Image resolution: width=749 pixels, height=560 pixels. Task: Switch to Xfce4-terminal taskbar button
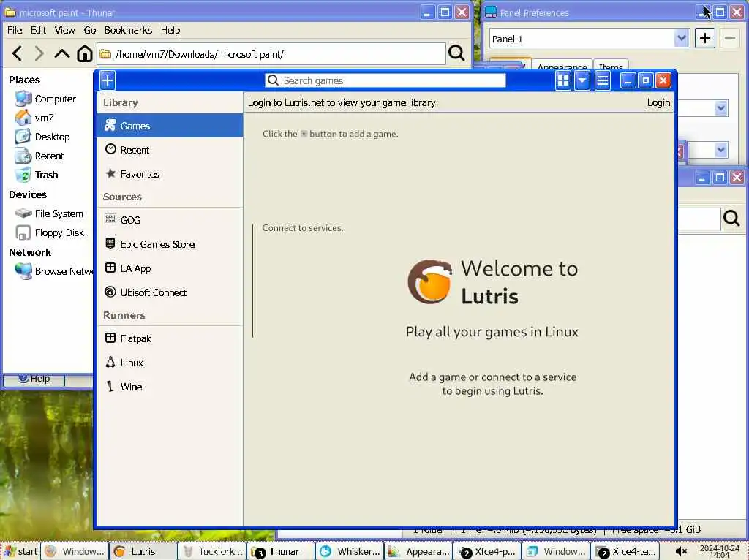coord(625,551)
